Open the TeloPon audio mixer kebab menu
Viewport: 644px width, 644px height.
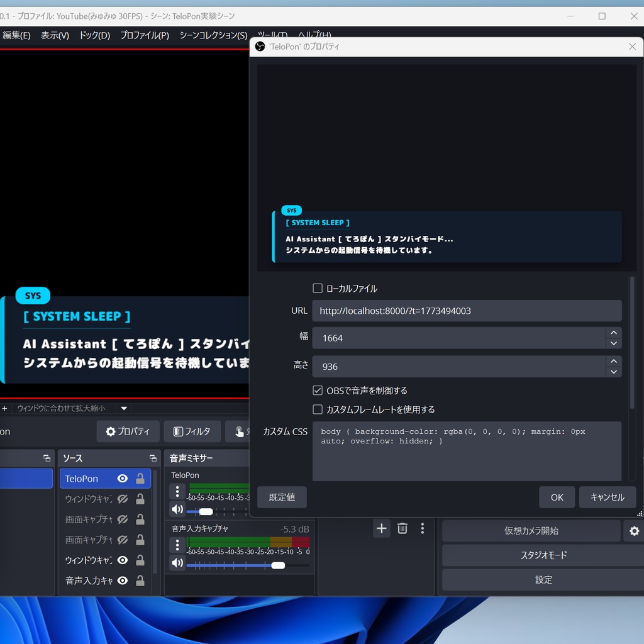click(177, 491)
